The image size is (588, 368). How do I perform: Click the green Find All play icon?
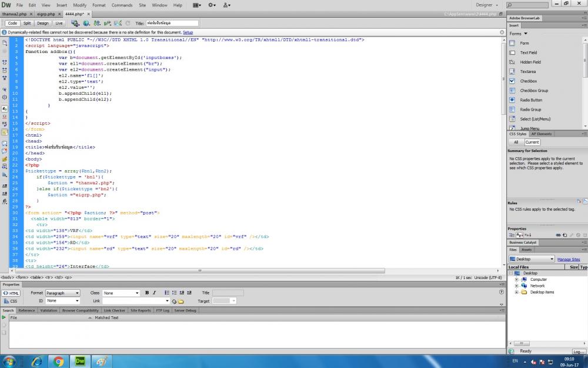[x=4, y=317]
